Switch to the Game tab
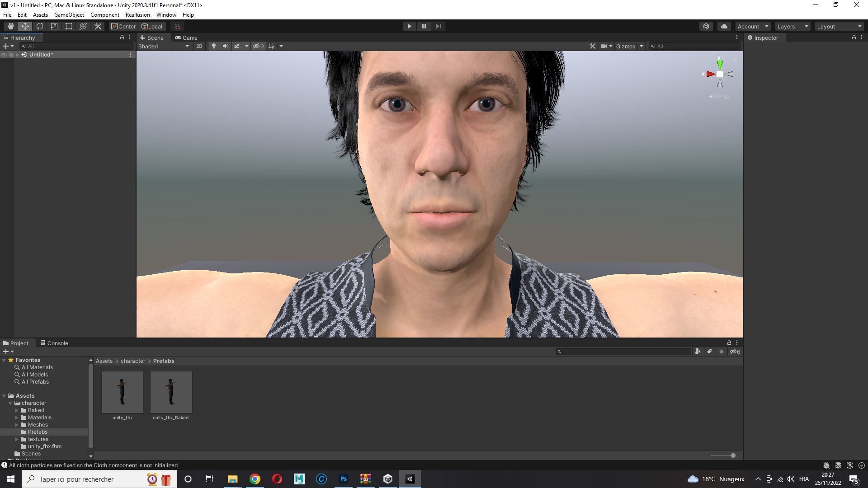 click(x=186, y=38)
